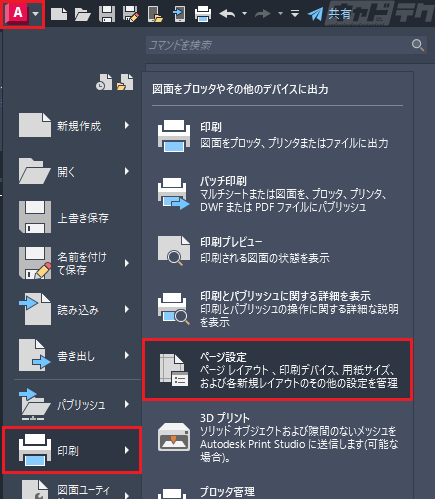435x499 pixels.
Task: Open Quick Access Toolbar customize dropdown
Action: point(295,14)
